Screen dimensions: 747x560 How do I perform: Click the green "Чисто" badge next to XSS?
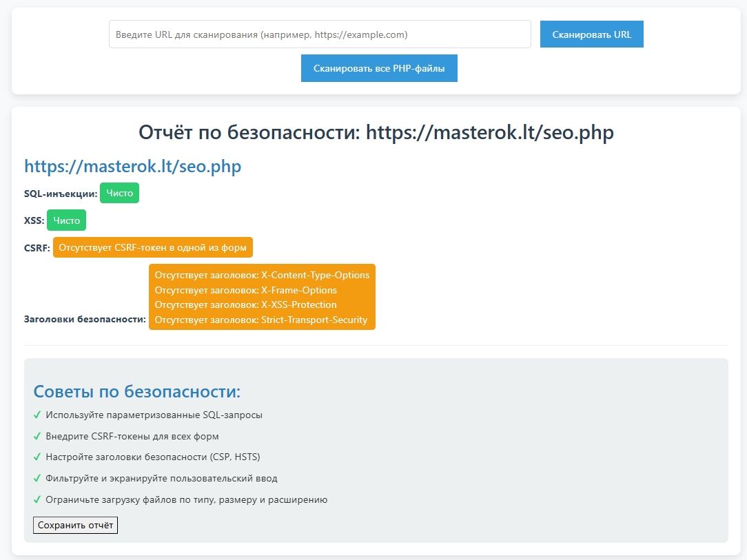[66, 220]
